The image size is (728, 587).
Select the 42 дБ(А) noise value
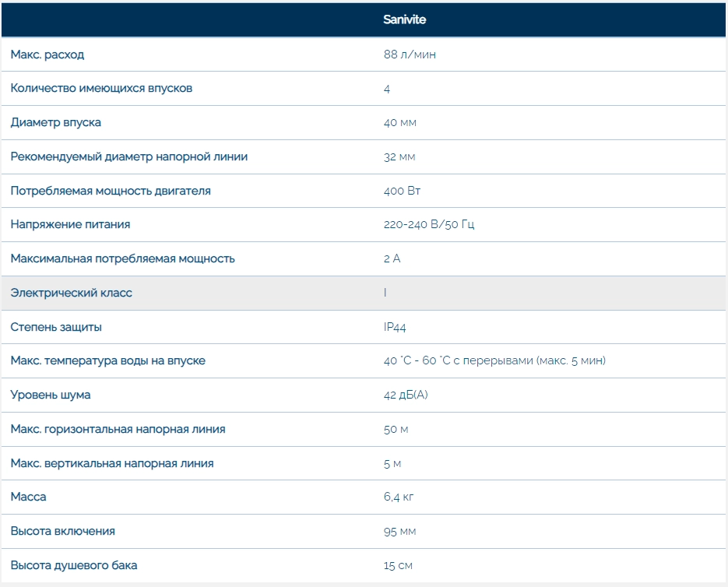pos(406,395)
